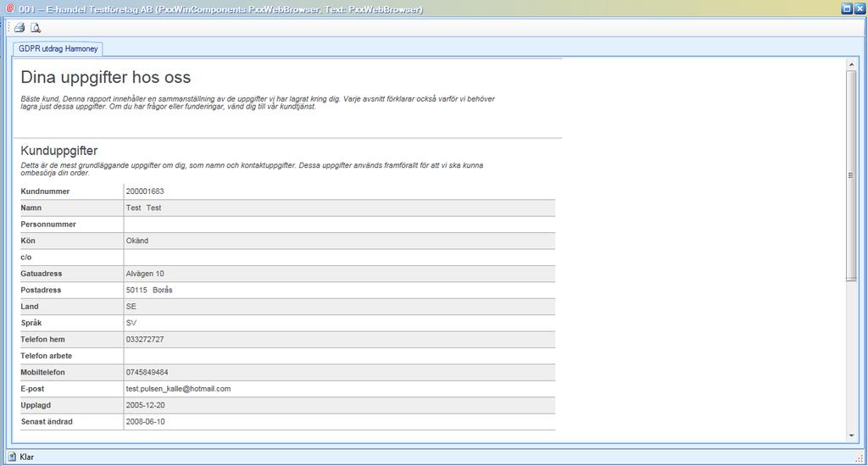The width and height of the screenshot is (868, 466).
Task: Click the postal address '50115 Borås'
Action: point(149,290)
